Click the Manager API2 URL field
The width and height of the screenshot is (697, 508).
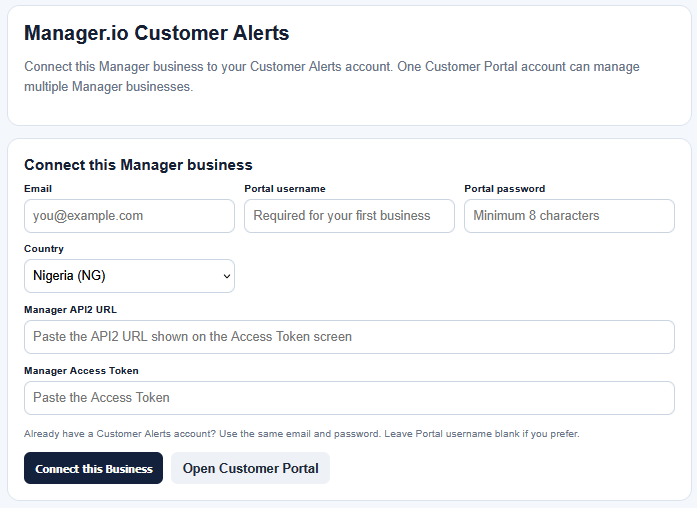pos(349,337)
